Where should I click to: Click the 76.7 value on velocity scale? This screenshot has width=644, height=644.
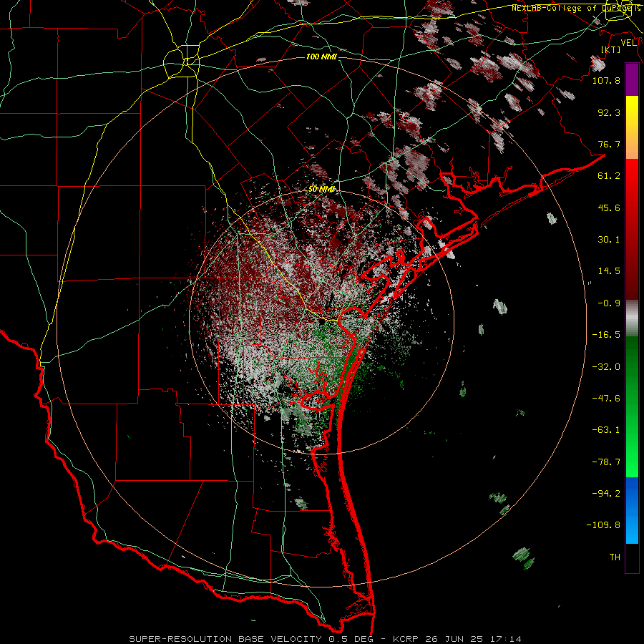[x=609, y=144]
